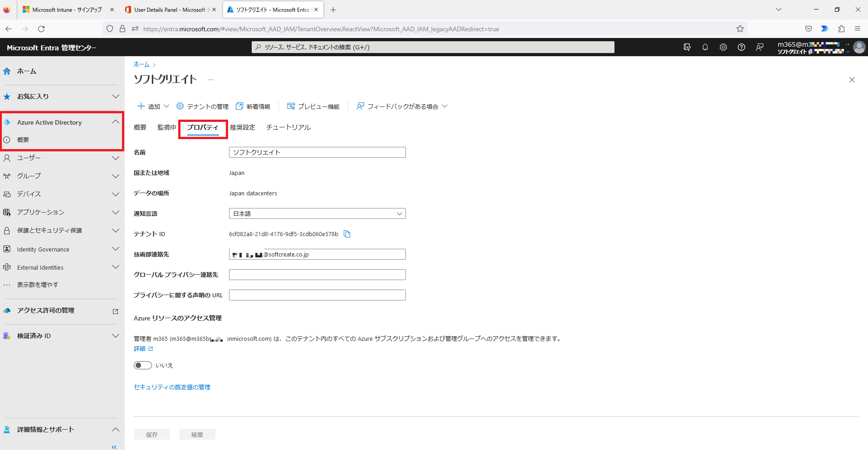Reload the browser page
868x450 pixels.
tap(41, 29)
